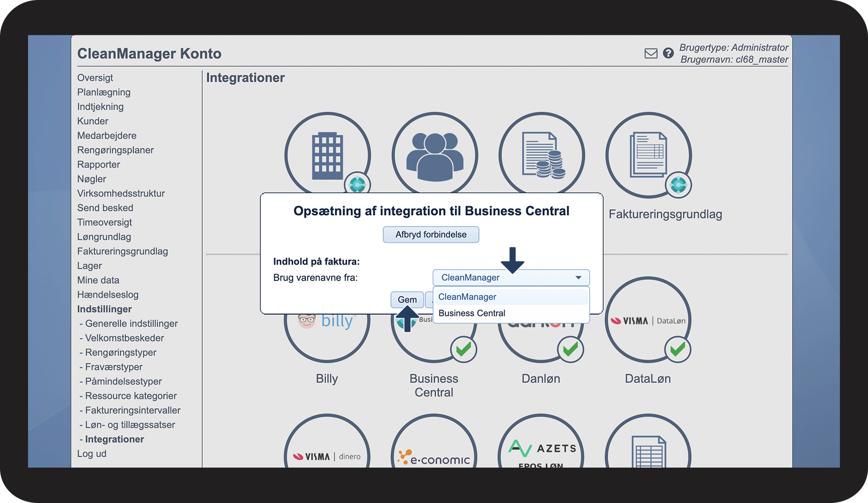Click the envelope messages icon

[x=650, y=54]
